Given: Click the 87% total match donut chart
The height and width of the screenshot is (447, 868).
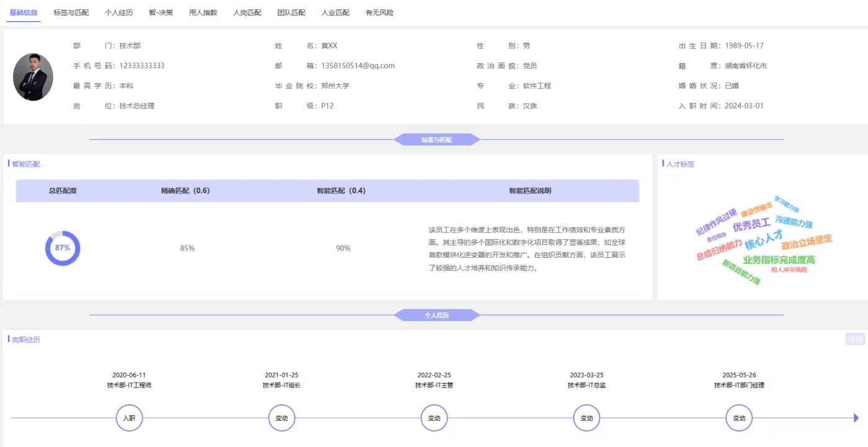Looking at the screenshot, I should tap(63, 248).
